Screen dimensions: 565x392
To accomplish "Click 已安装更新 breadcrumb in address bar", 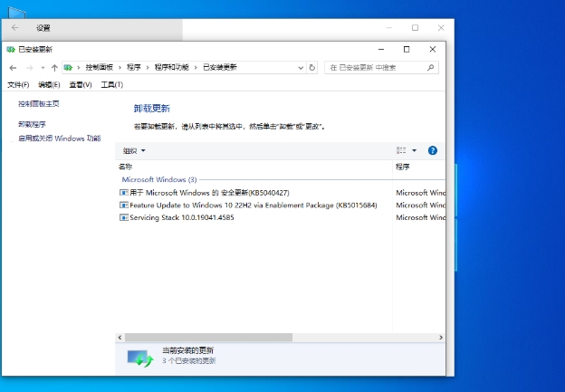I will coord(220,67).
